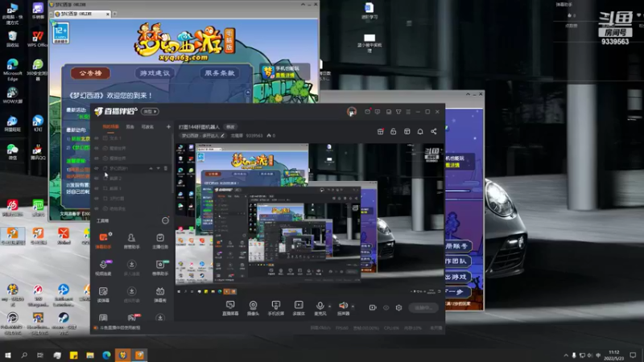644x362 pixels.
Task: Toggle preview eye icon next to settings
Action: 386,307
